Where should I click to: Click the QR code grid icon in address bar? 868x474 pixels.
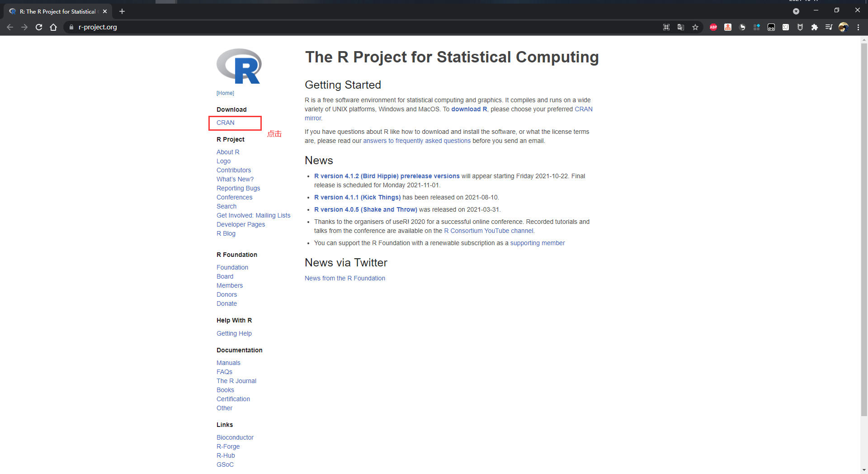666,27
